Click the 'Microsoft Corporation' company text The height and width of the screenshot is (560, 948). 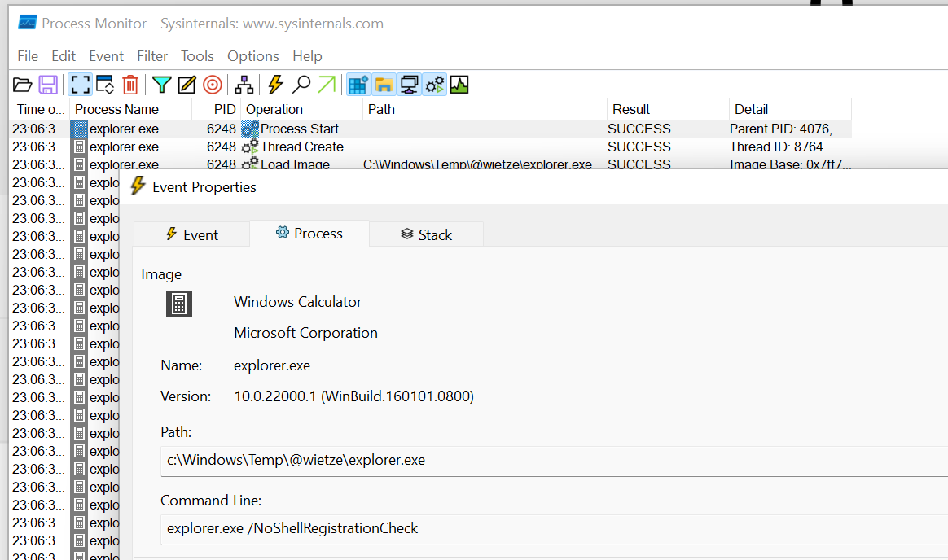coord(306,333)
